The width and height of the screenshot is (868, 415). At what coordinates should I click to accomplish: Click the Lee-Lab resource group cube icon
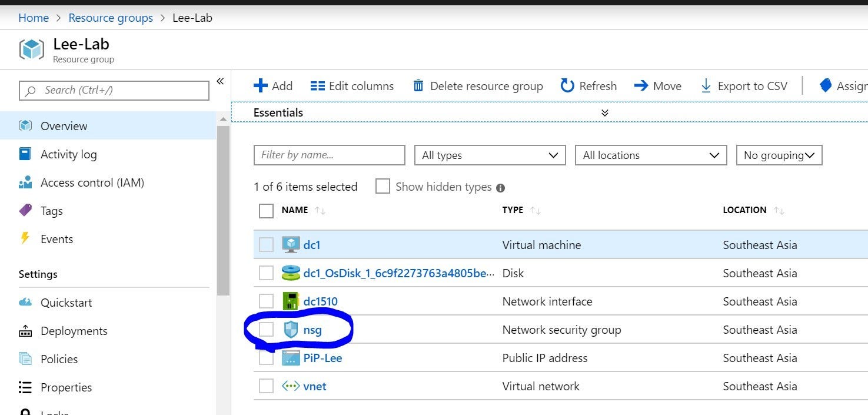coord(32,49)
